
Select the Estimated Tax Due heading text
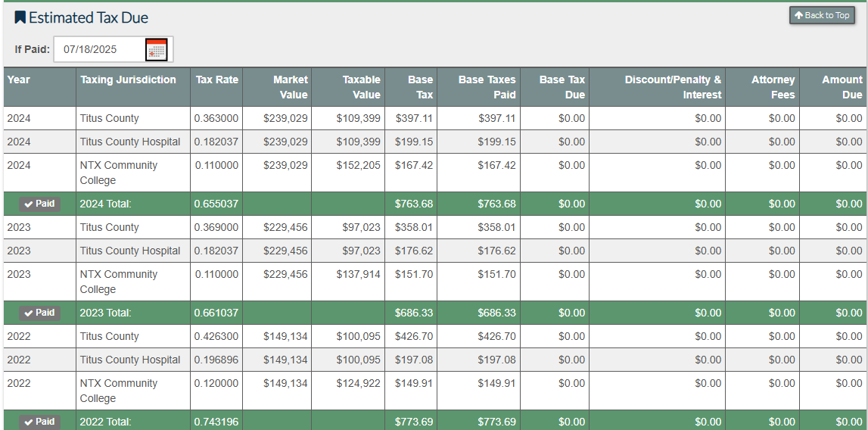(x=89, y=17)
